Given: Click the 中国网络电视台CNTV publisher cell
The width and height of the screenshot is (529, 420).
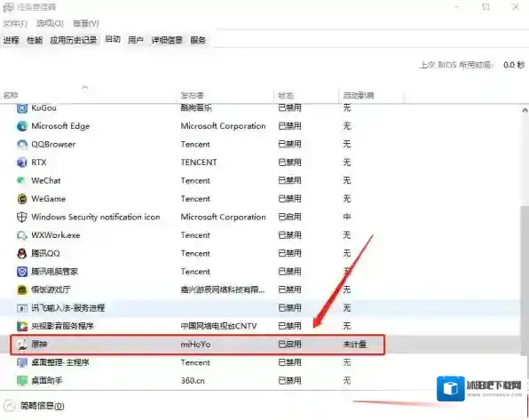Looking at the screenshot, I should pyautogui.click(x=218, y=326).
